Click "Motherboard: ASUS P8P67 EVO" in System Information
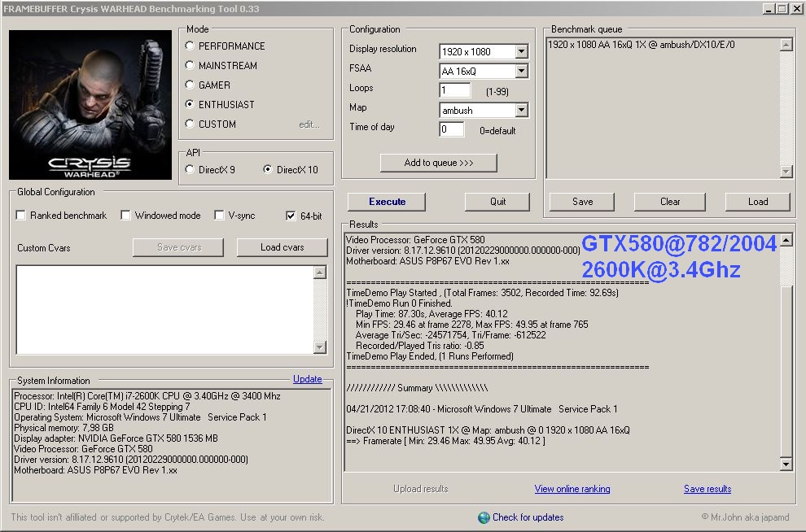Viewport: 806px width, 532px height. point(95,470)
